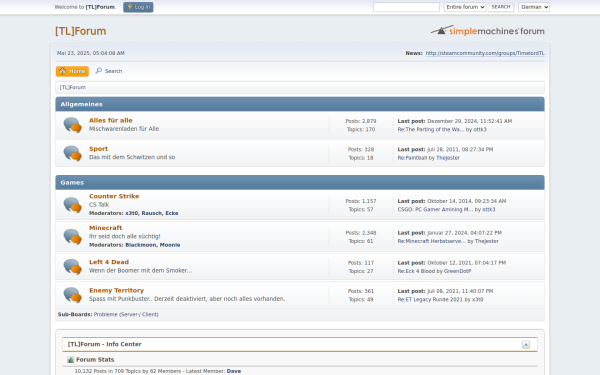Click the Forum Stats heading
The image size is (600, 375).
tap(95, 360)
